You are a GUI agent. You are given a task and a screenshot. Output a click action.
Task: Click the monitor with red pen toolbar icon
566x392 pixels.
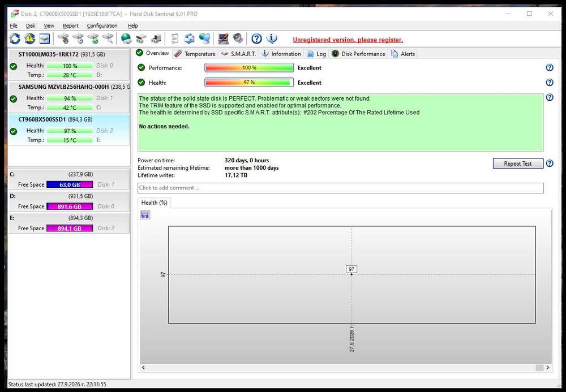click(222, 38)
